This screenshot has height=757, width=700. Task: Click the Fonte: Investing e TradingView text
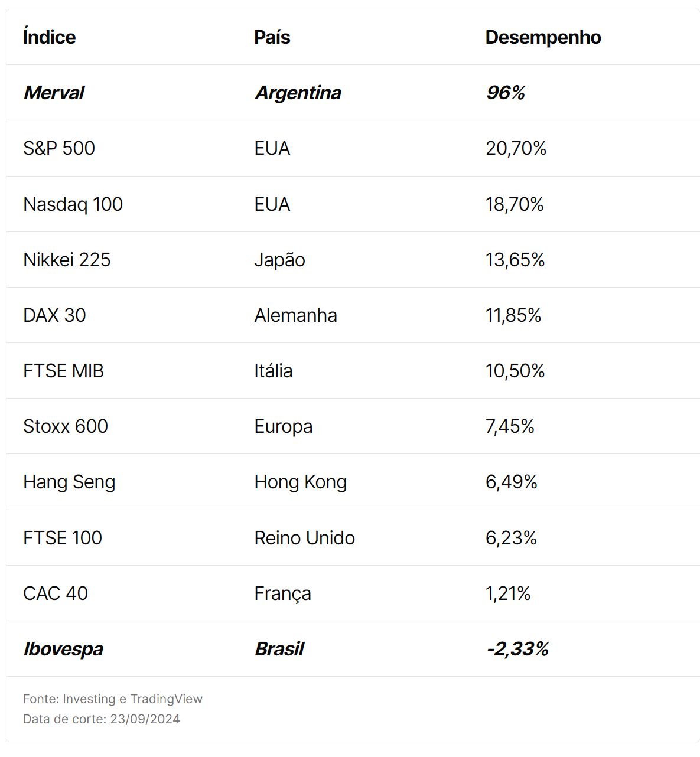(112, 699)
